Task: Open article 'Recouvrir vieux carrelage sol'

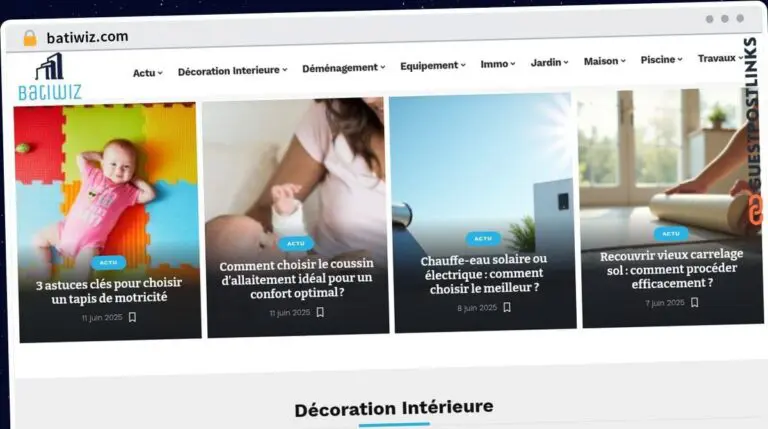Action: (672, 269)
